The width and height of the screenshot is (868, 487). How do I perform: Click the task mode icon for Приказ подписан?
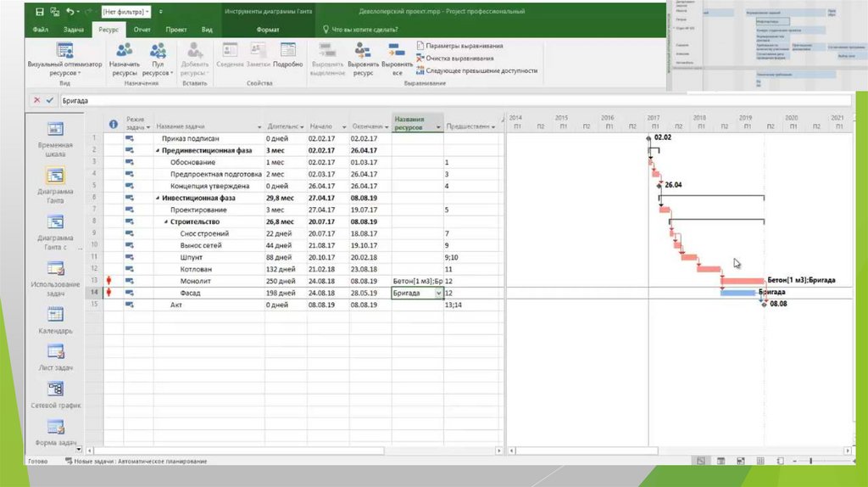click(129, 138)
